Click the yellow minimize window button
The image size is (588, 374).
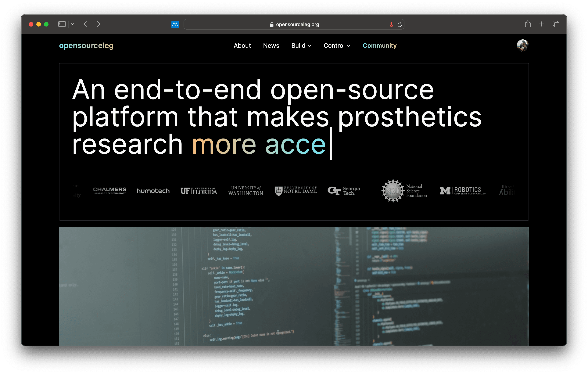tap(39, 24)
